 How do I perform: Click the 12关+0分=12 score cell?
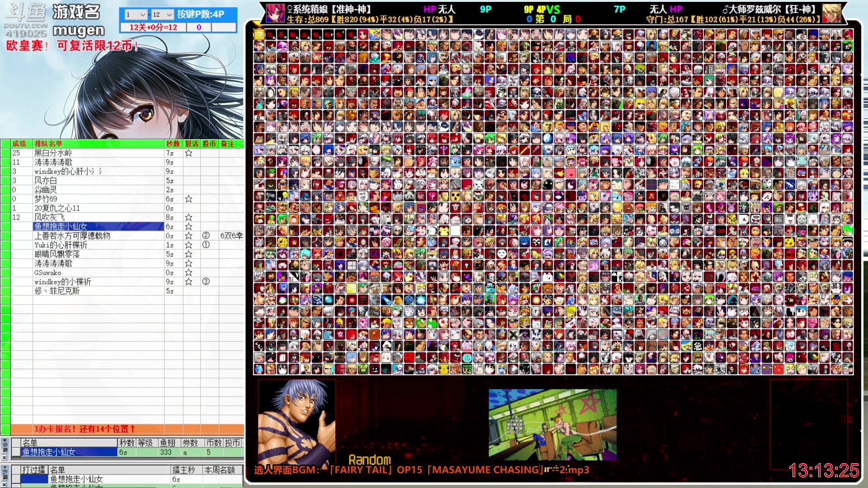(x=153, y=28)
